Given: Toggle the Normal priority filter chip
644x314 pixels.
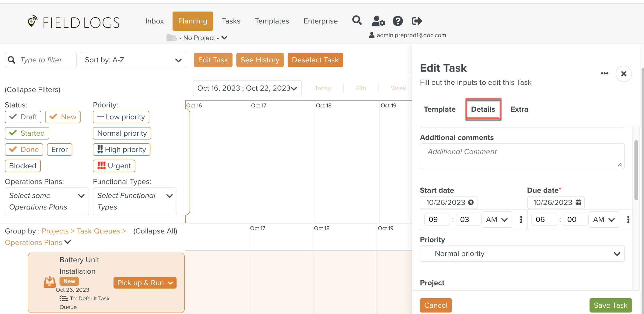Looking at the screenshot, I should 122,133.
